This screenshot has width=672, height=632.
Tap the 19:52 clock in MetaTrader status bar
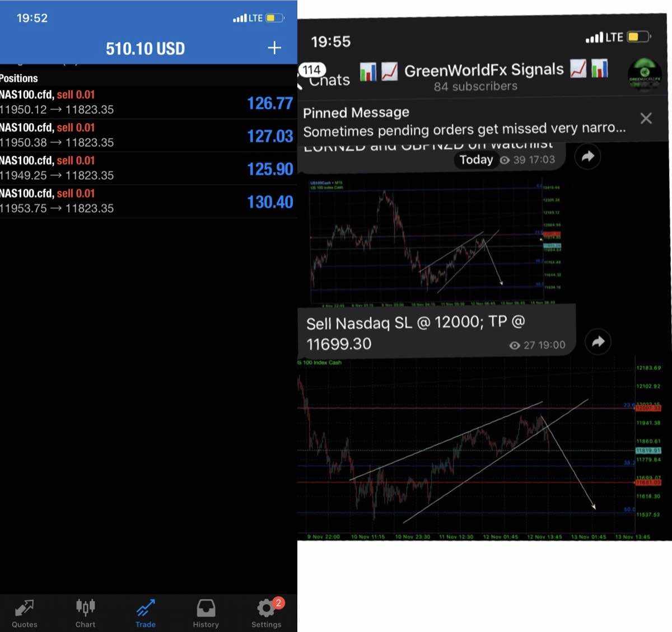pyautogui.click(x=32, y=18)
